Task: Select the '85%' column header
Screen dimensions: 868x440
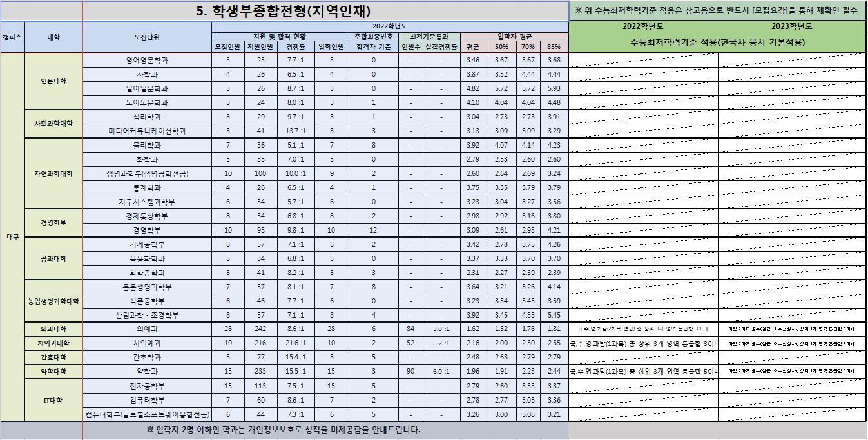Action: click(554, 47)
